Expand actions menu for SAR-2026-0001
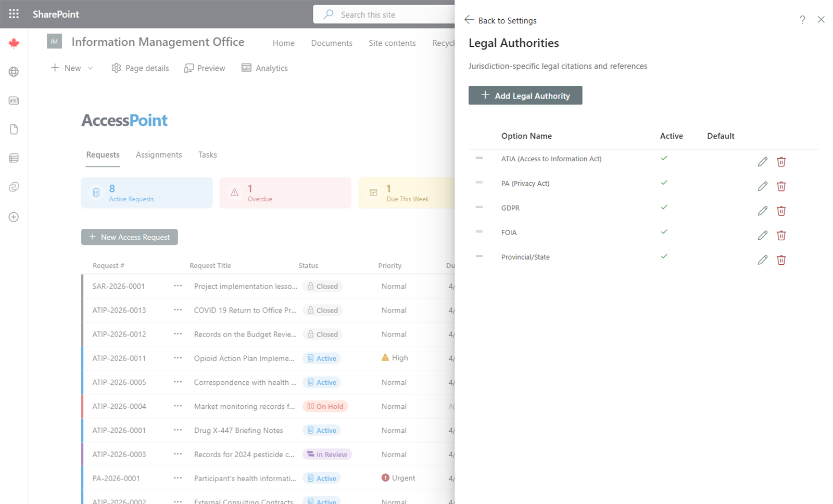The image size is (833, 504). click(177, 286)
